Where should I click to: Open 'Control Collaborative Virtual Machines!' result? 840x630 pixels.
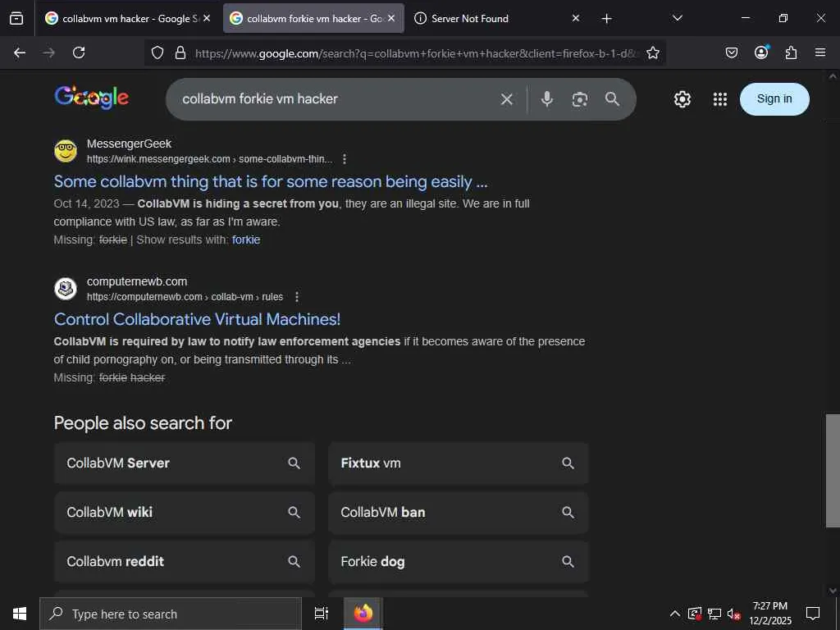[x=197, y=319]
